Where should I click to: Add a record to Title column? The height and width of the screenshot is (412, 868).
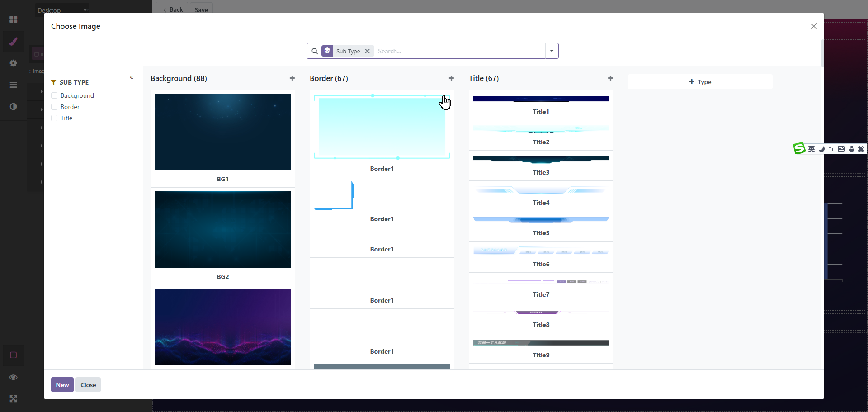coord(610,78)
